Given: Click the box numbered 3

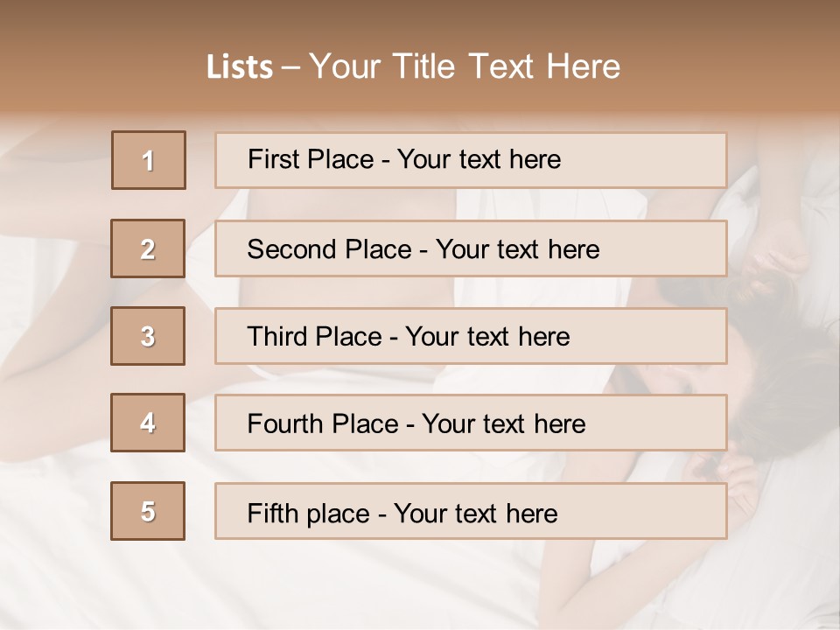Looking at the screenshot, I should [x=148, y=336].
